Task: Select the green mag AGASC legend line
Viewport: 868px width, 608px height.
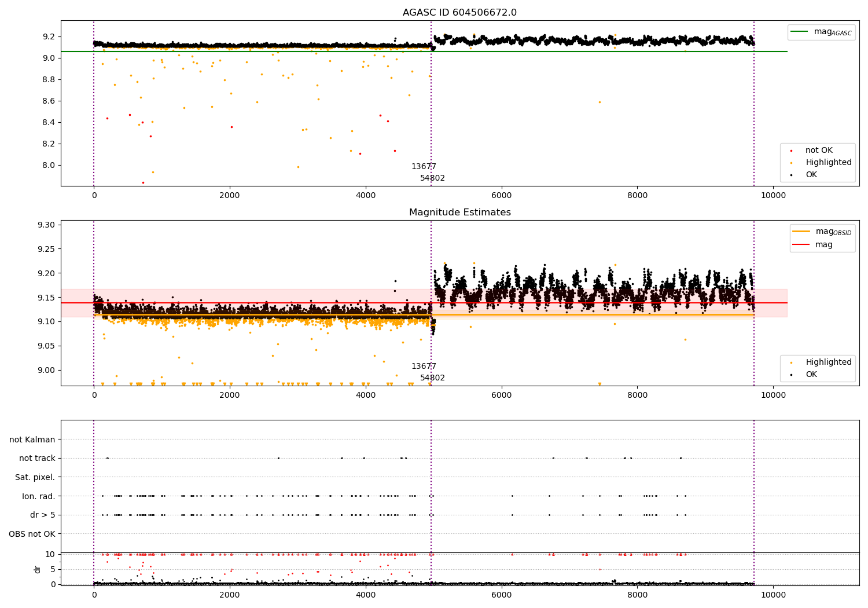Action: tap(800, 31)
